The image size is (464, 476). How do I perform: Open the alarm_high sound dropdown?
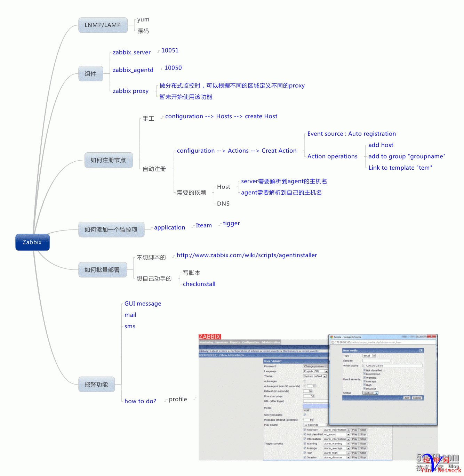click(337, 453)
